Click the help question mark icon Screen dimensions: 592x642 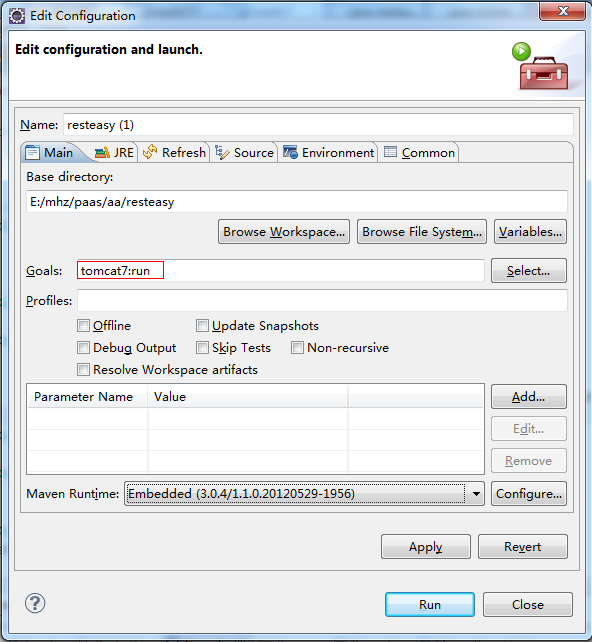coord(35,604)
